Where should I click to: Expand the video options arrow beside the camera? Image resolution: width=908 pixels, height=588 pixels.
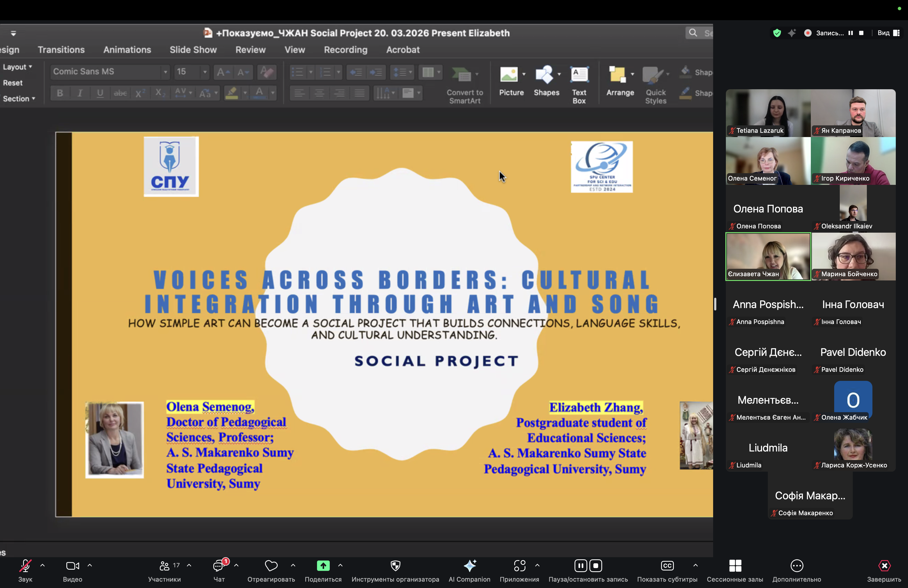pos(90,565)
